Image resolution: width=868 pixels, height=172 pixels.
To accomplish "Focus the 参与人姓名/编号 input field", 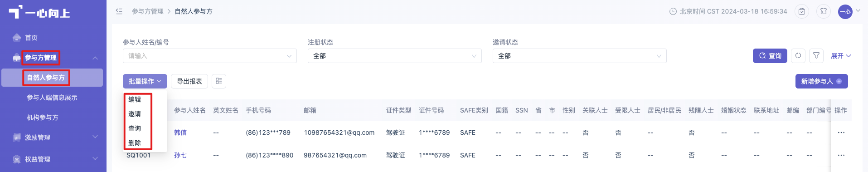I will click(209, 56).
